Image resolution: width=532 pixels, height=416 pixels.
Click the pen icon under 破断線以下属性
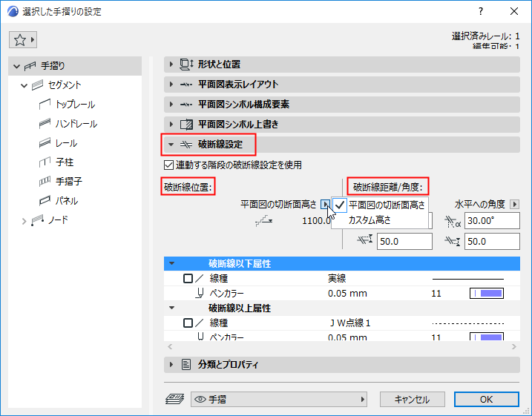(x=200, y=293)
